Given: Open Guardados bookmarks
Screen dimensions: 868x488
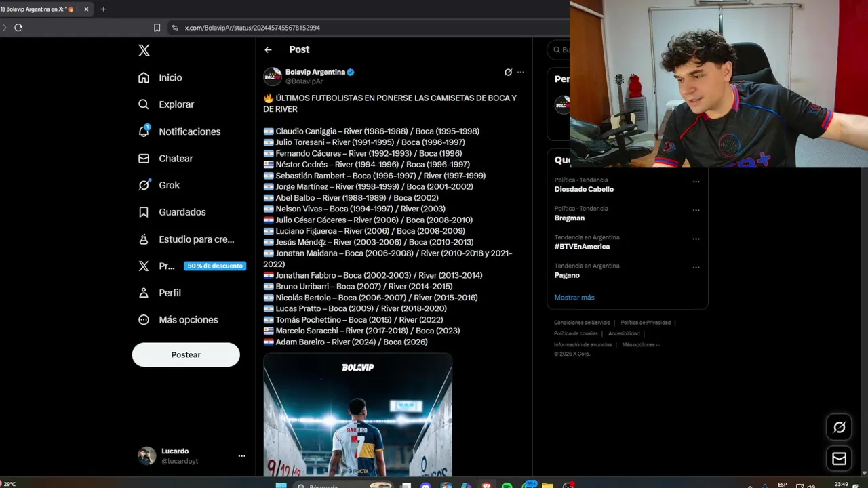Looking at the screenshot, I should (172, 212).
